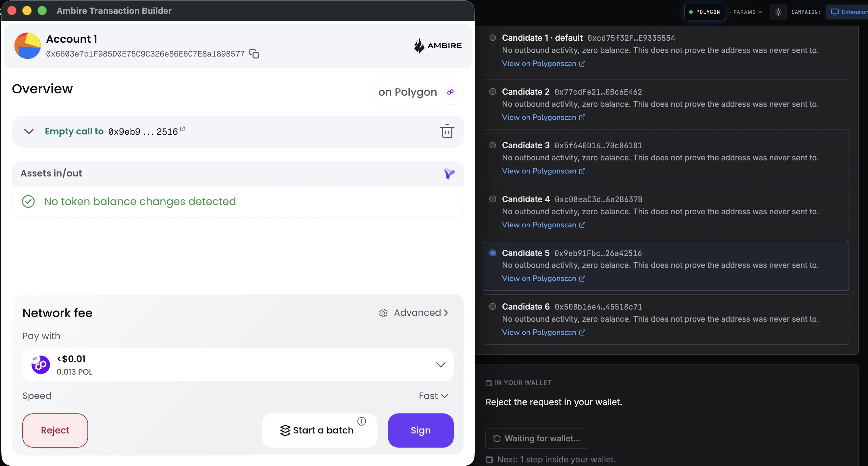868x466 pixels.
Task: Click the In Your Wallet icon
Action: tap(489, 383)
